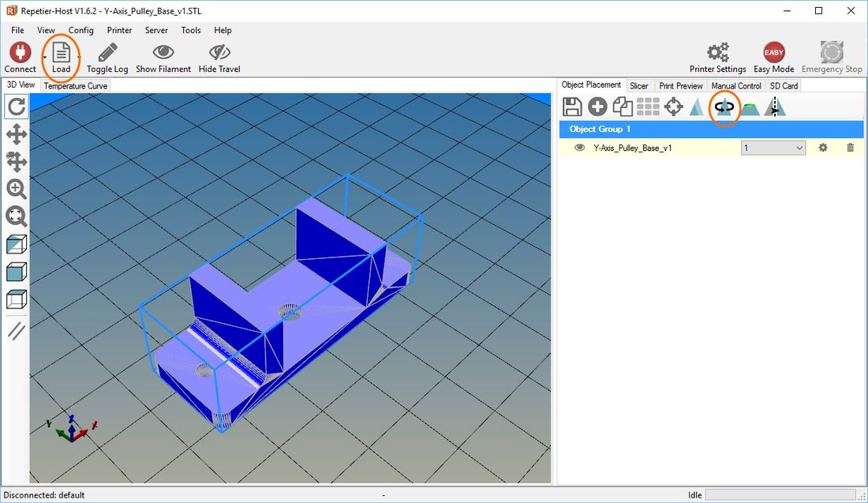
Task: Open the Config menu
Action: click(x=80, y=30)
